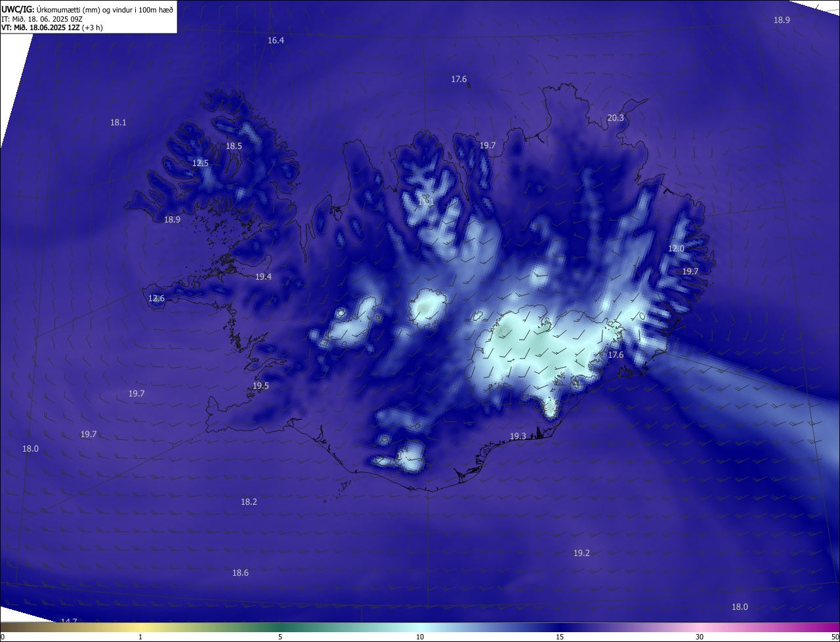Click the 18.6 value label
The width and height of the screenshot is (840, 642).
tap(240, 573)
